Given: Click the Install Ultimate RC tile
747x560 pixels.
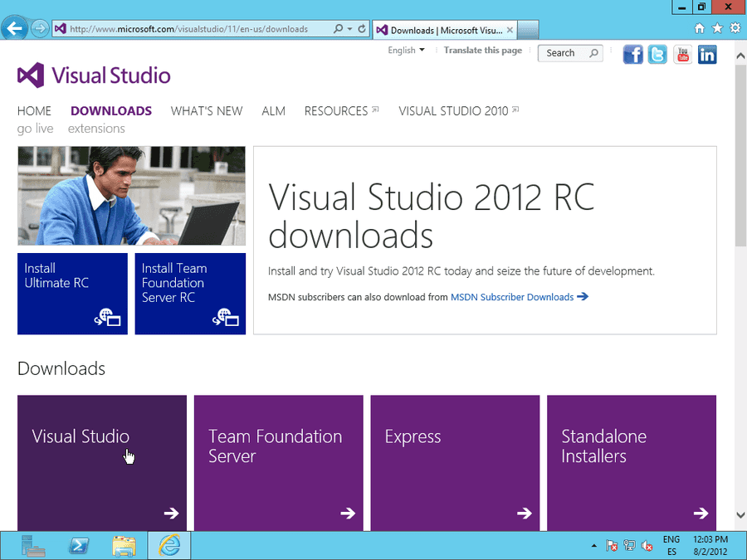Looking at the screenshot, I should tap(72, 294).
